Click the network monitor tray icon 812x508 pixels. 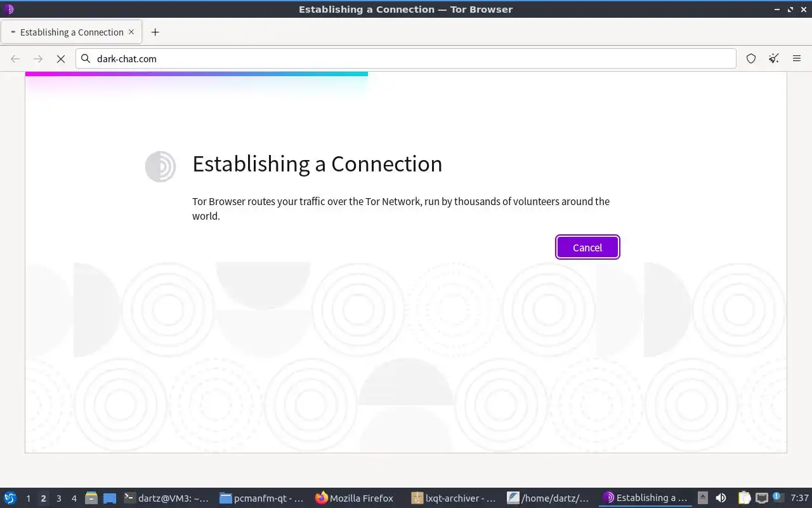tap(761, 498)
